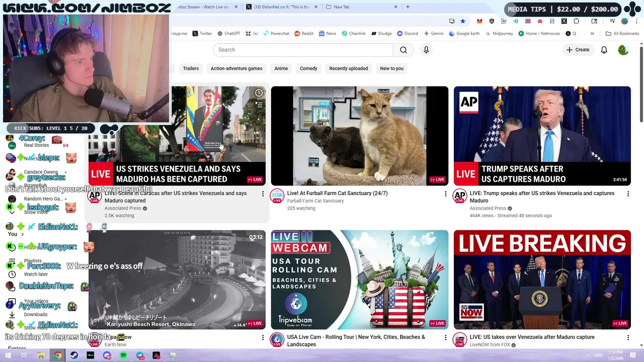Select the Action-adventure games chip

pos(236,68)
